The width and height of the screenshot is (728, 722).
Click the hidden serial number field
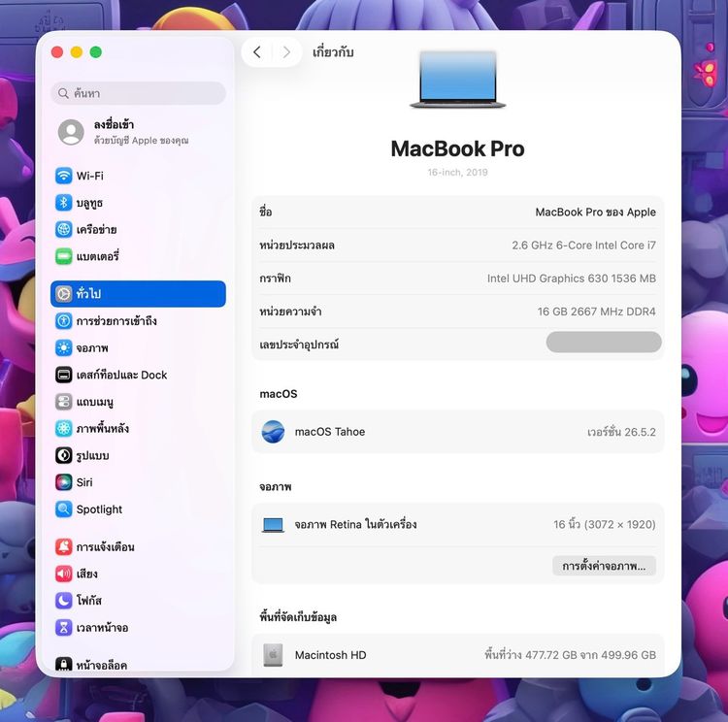[x=604, y=343]
